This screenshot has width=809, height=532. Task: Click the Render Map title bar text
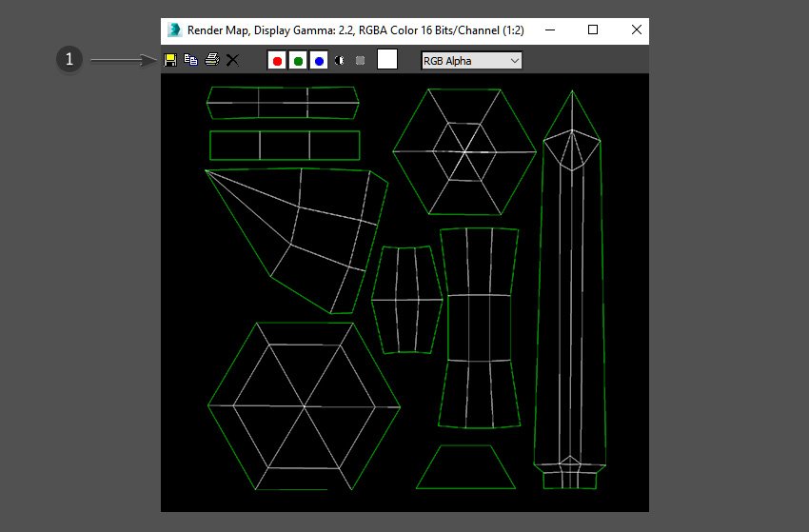(x=352, y=30)
